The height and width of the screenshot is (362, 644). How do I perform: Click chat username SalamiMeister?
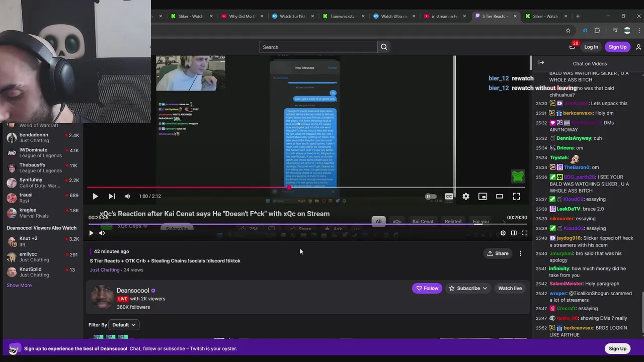[x=566, y=284]
